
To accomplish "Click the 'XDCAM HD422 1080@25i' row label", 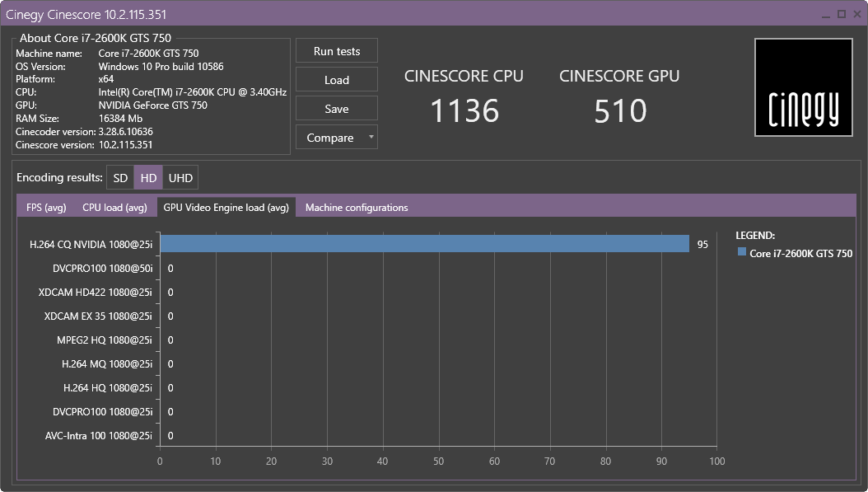I will (x=96, y=292).
